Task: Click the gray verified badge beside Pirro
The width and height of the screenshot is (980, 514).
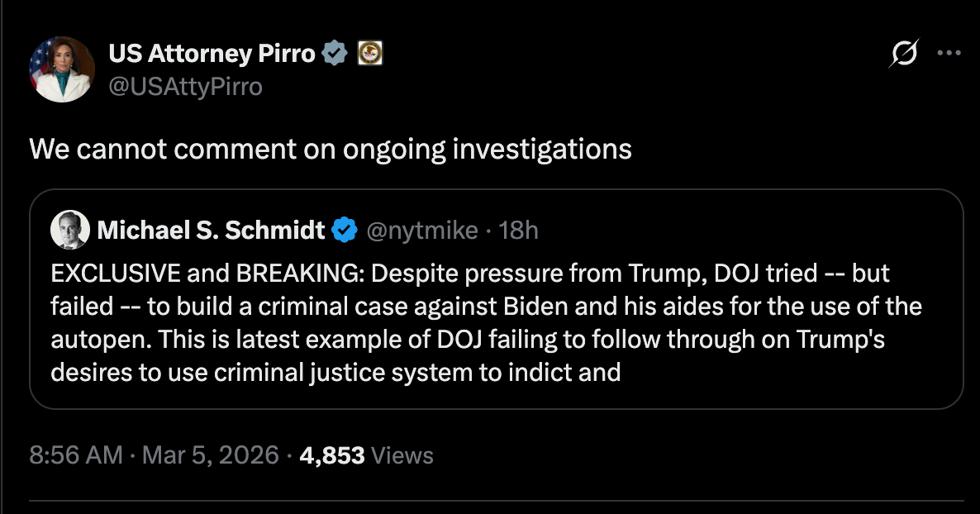Action: pyautogui.click(x=334, y=54)
